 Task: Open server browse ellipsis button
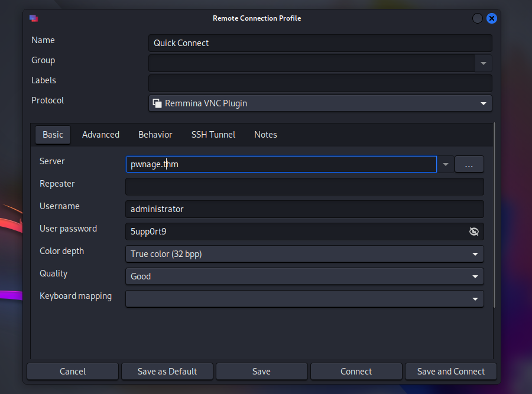coord(469,164)
